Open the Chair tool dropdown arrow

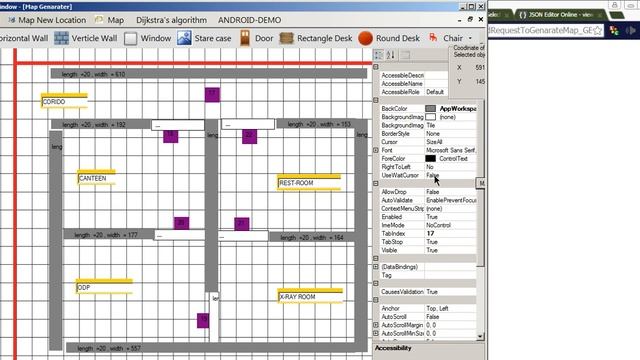tap(470, 38)
